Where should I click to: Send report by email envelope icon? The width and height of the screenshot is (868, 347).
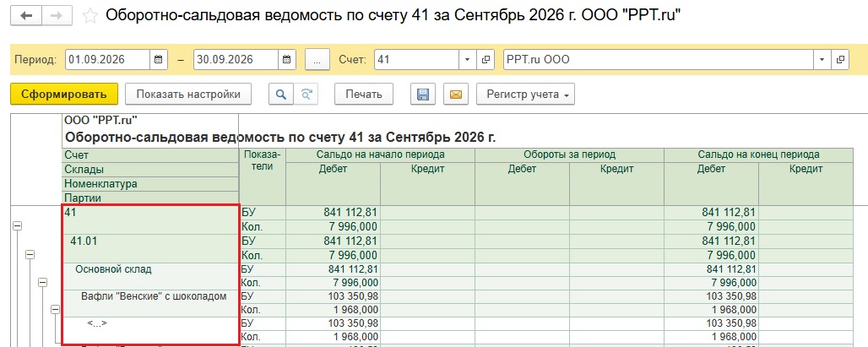[x=456, y=94]
